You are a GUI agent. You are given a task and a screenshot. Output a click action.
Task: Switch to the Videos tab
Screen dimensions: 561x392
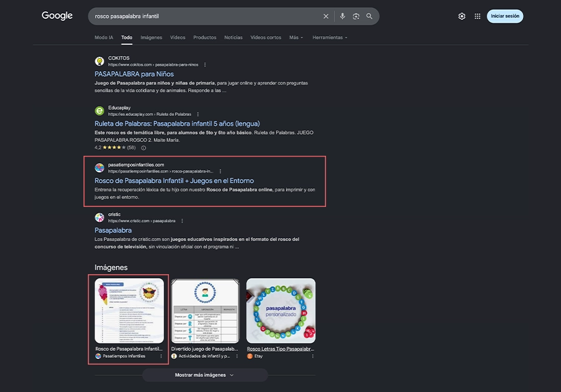tap(178, 37)
